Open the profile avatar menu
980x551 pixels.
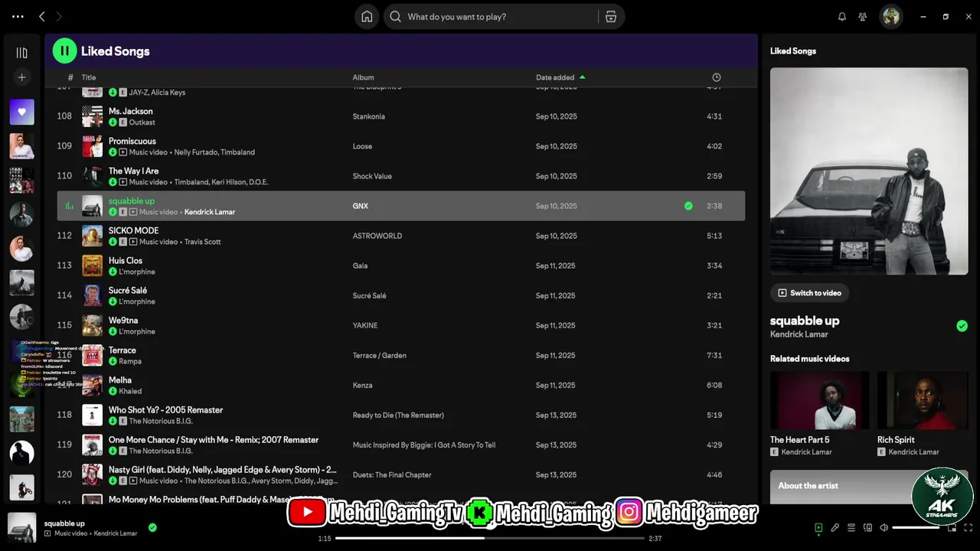[890, 16]
